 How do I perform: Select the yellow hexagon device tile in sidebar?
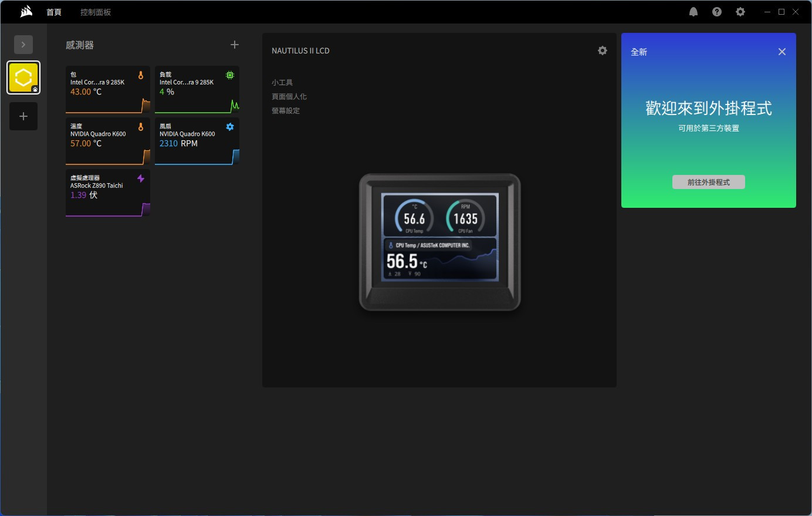(x=23, y=77)
